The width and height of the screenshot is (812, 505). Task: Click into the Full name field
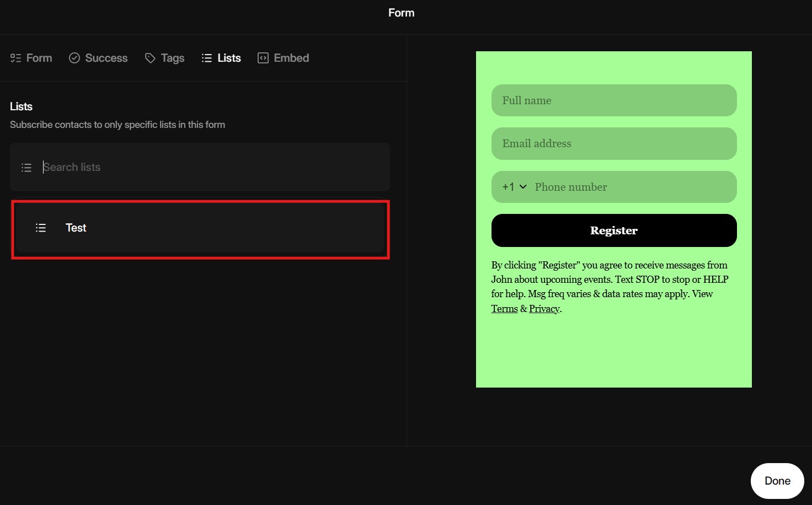tap(613, 100)
